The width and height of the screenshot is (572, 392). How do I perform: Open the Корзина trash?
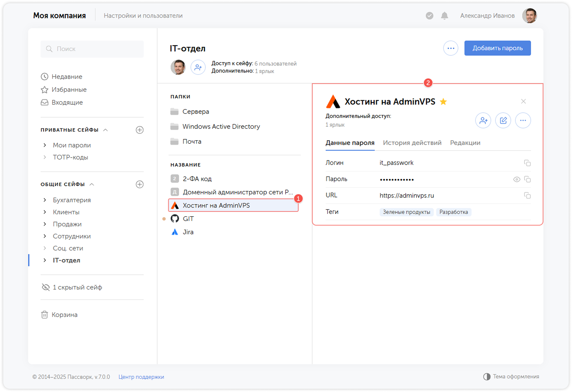pyautogui.click(x=59, y=315)
